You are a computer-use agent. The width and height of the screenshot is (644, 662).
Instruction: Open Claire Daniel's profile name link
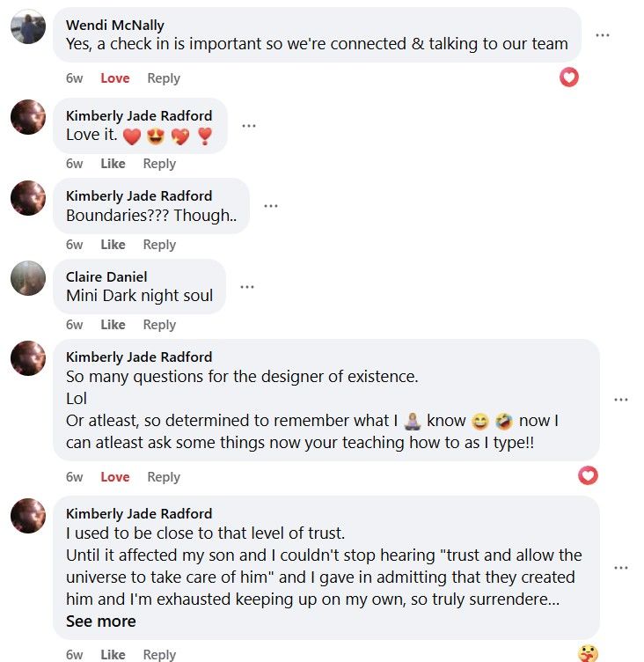[x=106, y=276]
